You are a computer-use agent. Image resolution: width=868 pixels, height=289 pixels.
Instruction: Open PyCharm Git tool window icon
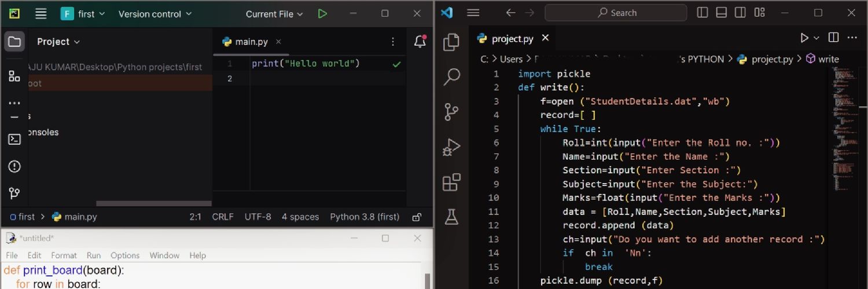pos(14,193)
